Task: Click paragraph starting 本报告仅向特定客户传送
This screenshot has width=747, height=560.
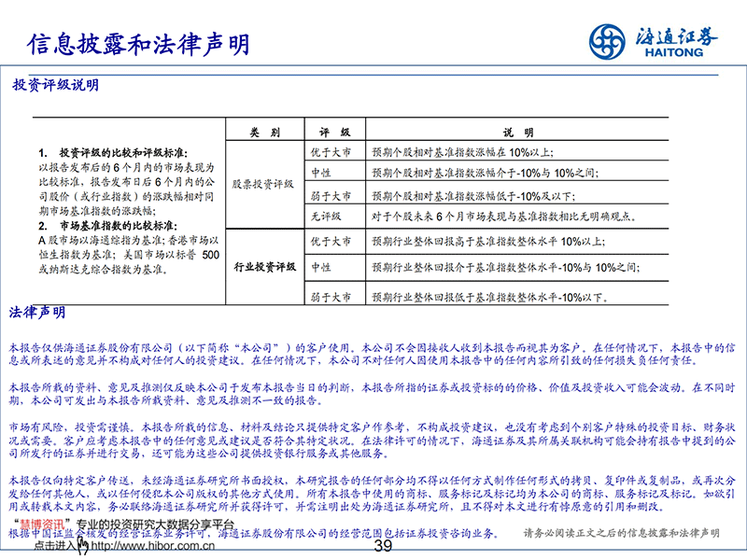Action: click(x=372, y=494)
